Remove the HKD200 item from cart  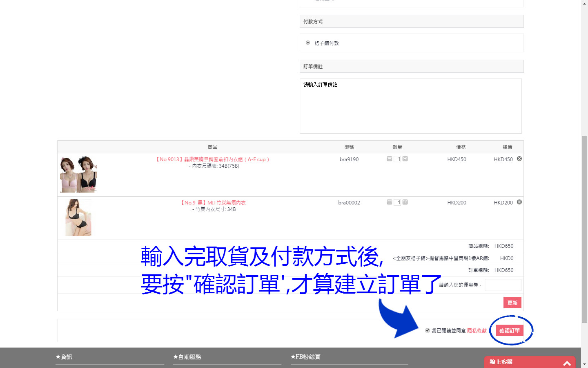(x=519, y=202)
